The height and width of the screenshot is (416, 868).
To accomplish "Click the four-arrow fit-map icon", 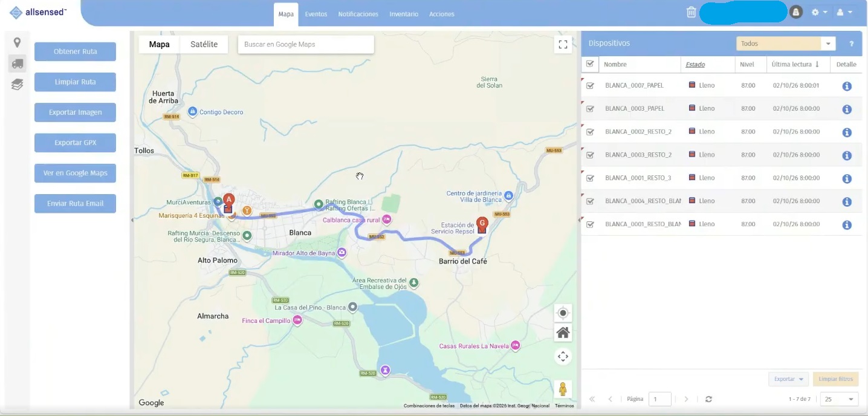I will tap(563, 356).
